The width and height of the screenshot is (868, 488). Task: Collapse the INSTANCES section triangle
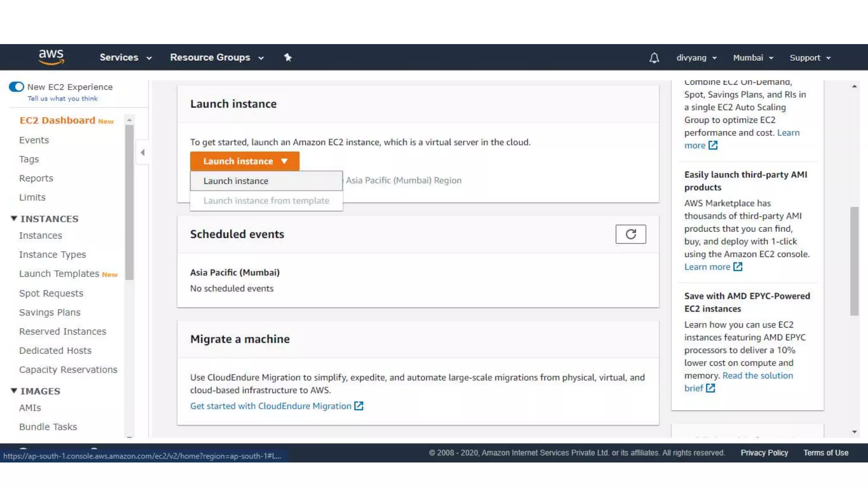(x=14, y=219)
